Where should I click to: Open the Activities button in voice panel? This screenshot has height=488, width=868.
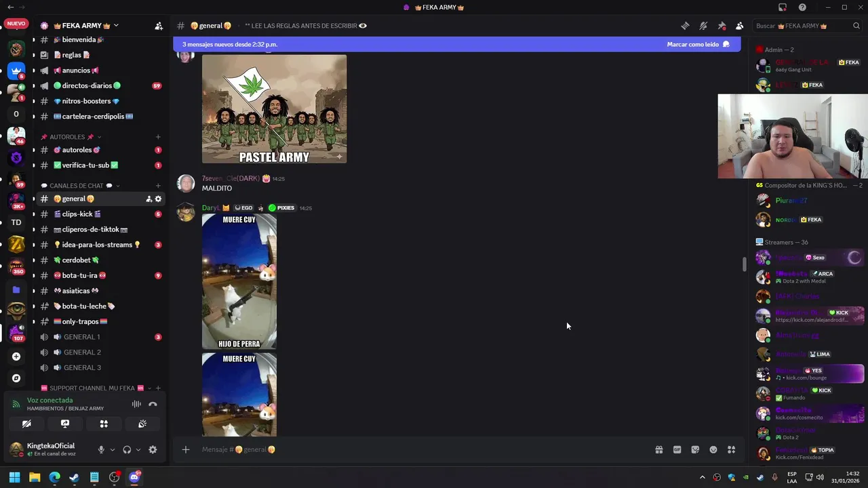[104, 424]
